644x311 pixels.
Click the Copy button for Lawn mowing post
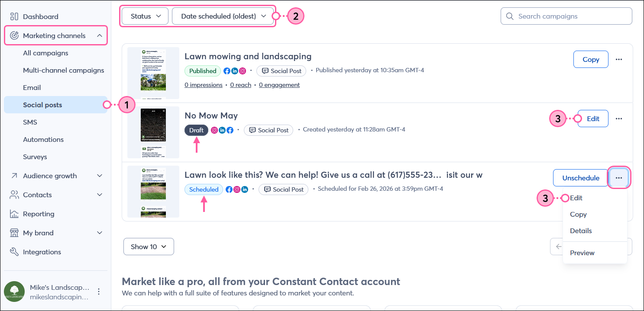point(591,59)
